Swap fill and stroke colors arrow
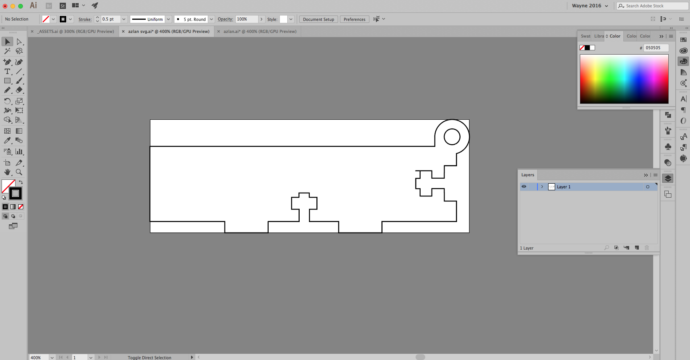The height and width of the screenshot is (360, 690). coord(21,182)
